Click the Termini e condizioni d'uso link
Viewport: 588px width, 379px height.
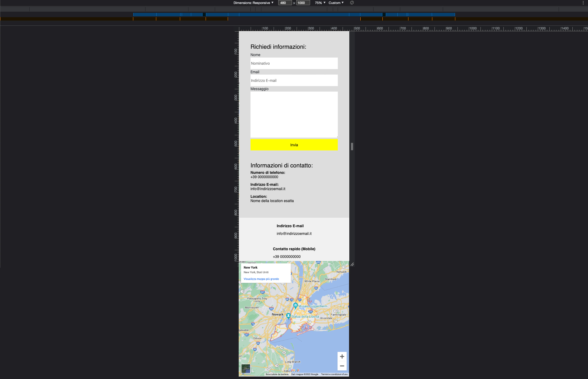click(x=334, y=374)
